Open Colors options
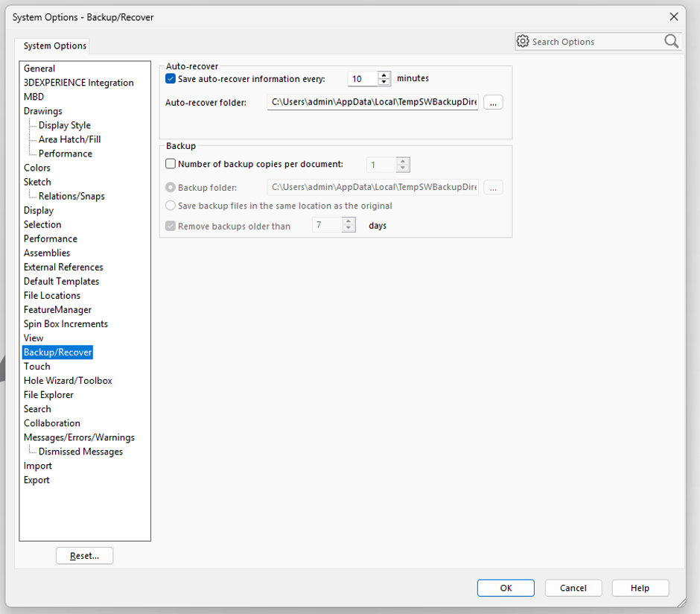Screen dimensions: 700x614 pyautogui.click(x=37, y=168)
